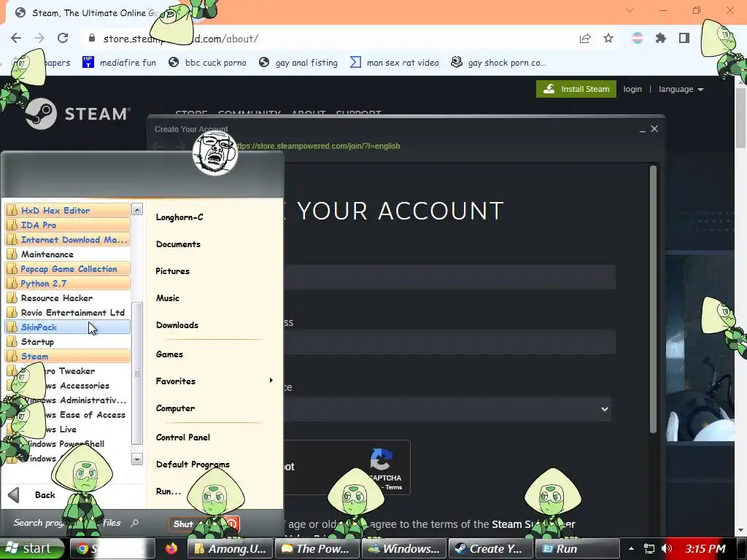Open Longhorn-C user folder

click(x=179, y=217)
